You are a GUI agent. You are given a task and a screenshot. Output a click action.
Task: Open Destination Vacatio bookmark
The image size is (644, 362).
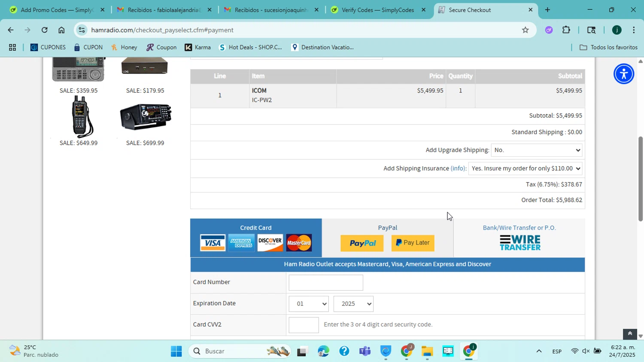click(x=322, y=47)
